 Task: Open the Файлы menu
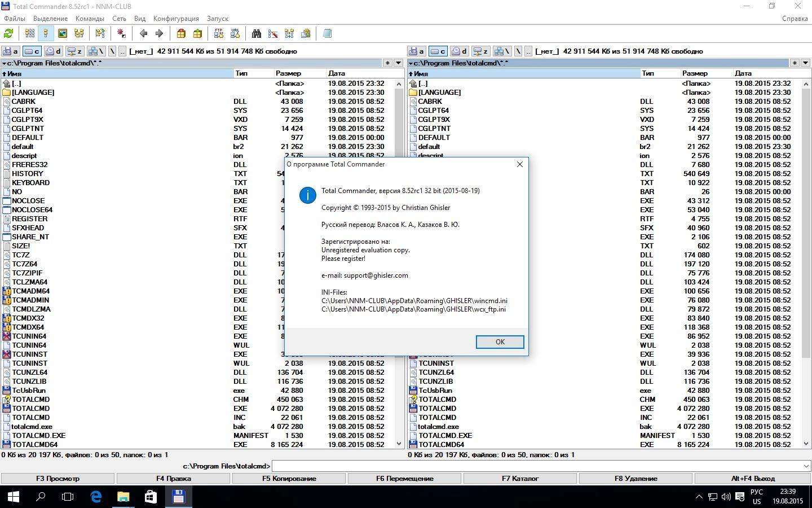tap(15, 18)
